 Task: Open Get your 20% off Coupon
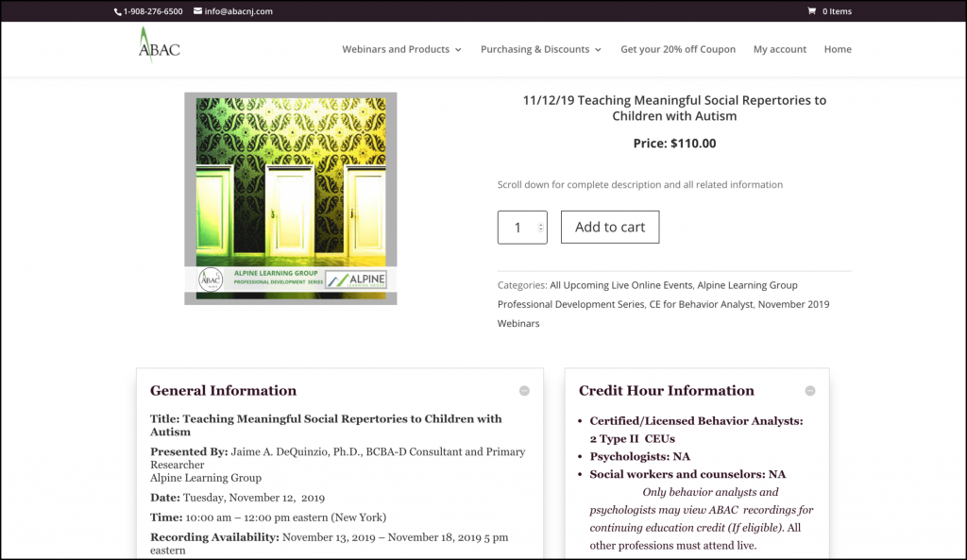click(677, 49)
